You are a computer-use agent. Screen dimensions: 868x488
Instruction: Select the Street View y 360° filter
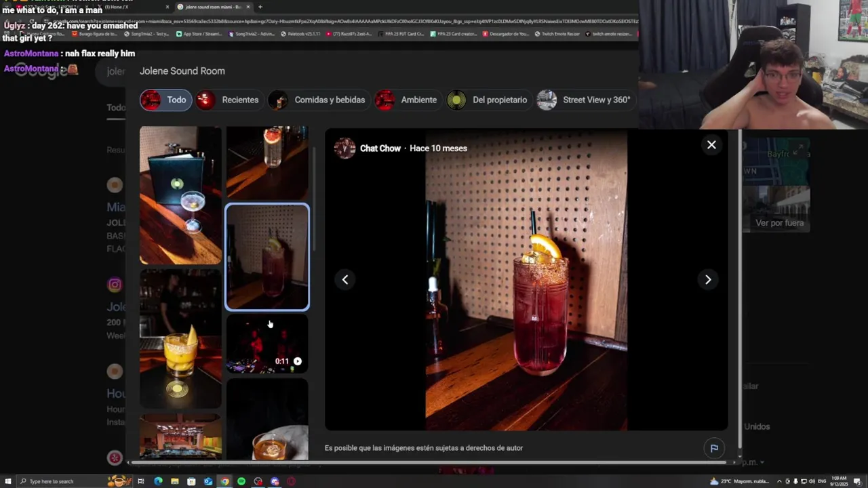pos(585,100)
